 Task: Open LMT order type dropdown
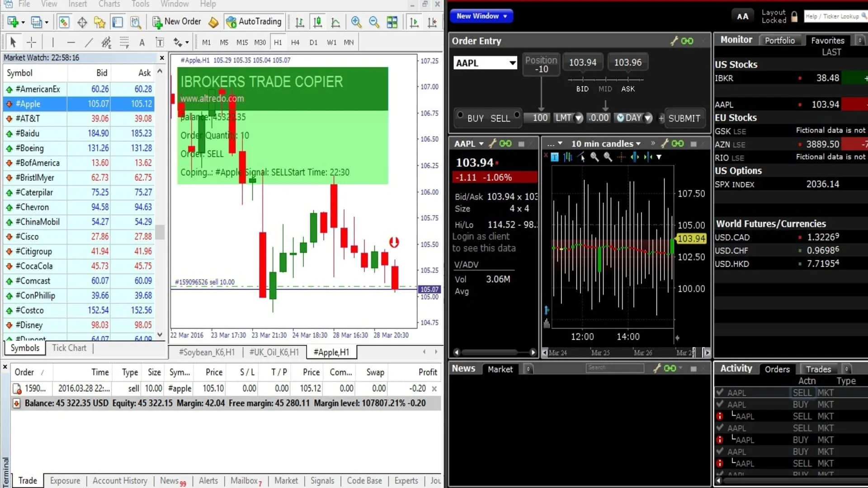click(578, 118)
